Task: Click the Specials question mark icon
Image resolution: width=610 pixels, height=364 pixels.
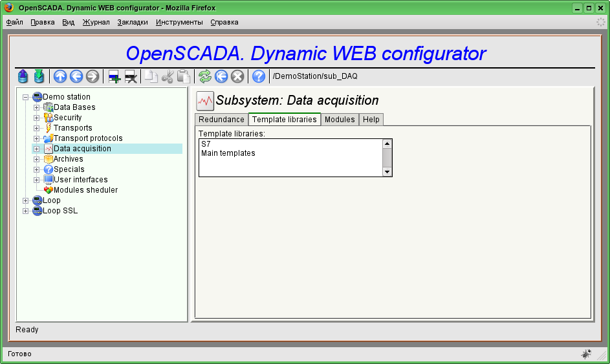Action: coord(49,169)
